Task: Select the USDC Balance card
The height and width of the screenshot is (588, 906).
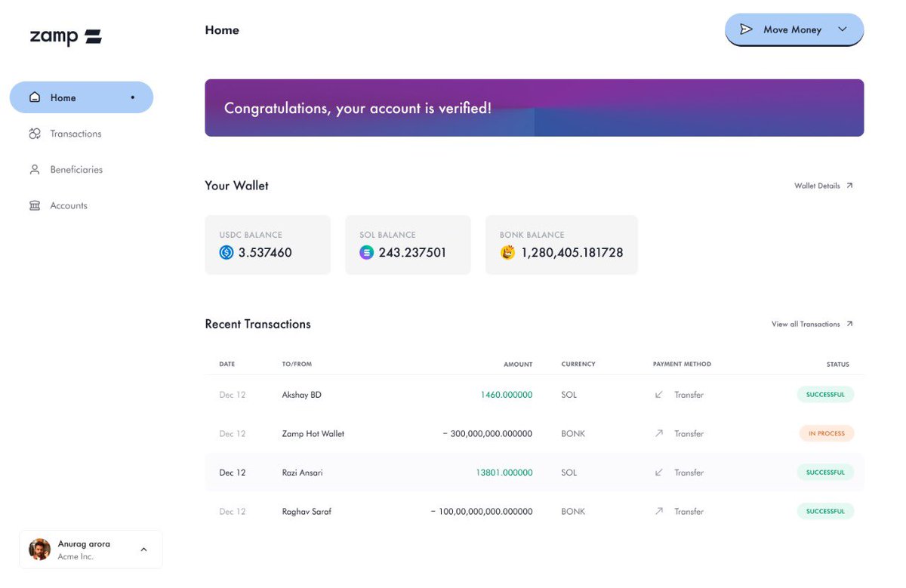Action: pos(267,245)
